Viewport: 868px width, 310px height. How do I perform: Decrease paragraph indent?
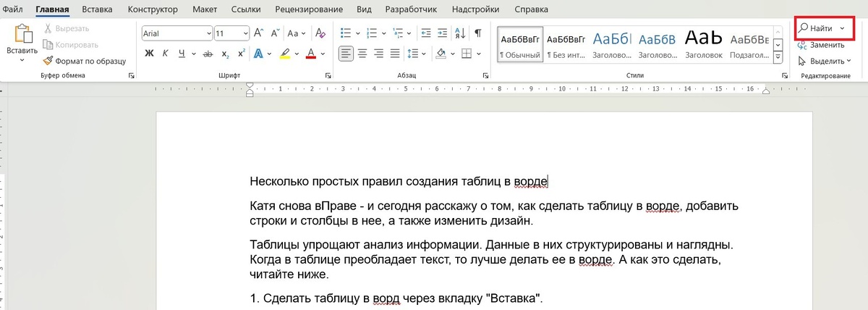tap(425, 33)
